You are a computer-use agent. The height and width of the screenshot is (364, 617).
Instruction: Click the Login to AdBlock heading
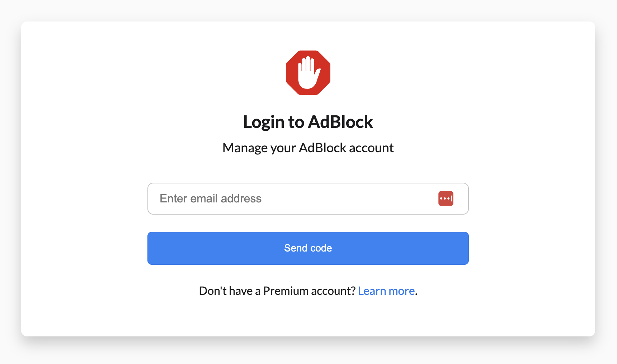pos(308,122)
